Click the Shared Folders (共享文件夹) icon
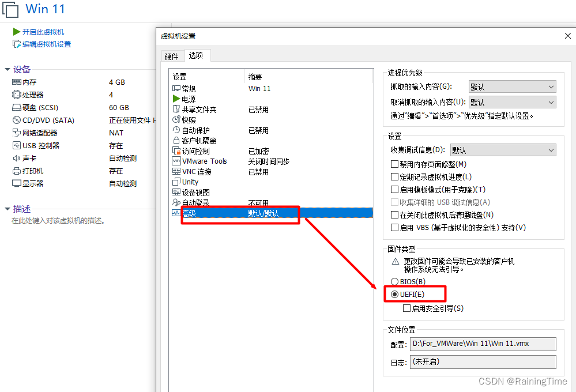Viewport: 576px width, 392px height. (x=176, y=109)
